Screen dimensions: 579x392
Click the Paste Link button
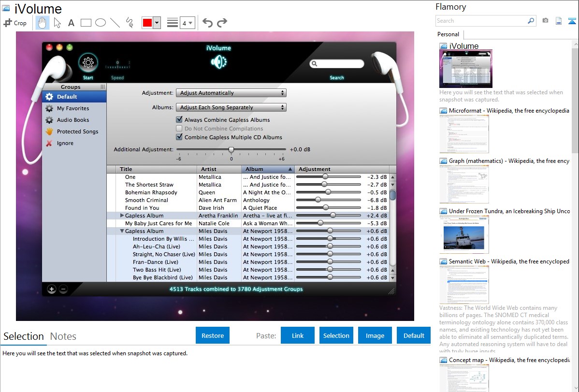(298, 335)
